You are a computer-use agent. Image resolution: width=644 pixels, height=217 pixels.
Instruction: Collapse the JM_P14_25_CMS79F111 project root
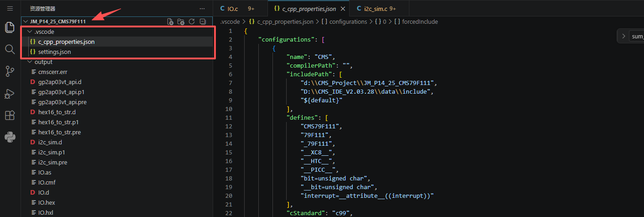click(x=26, y=21)
